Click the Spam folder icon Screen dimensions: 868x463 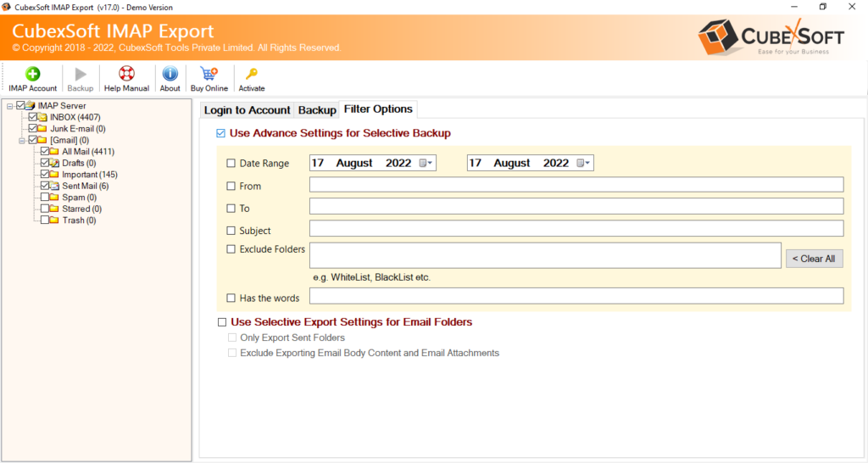click(x=54, y=198)
